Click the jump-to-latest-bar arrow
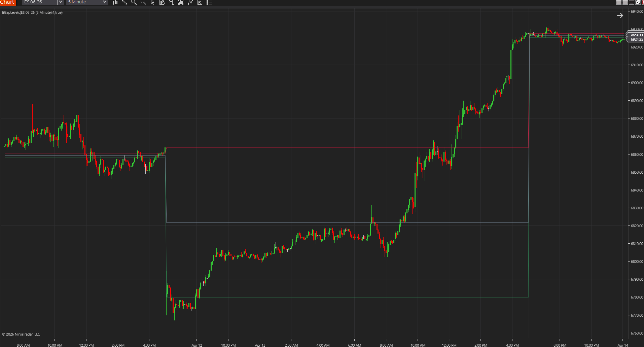Image resolution: width=644 pixels, height=347 pixels. pyautogui.click(x=620, y=15)
